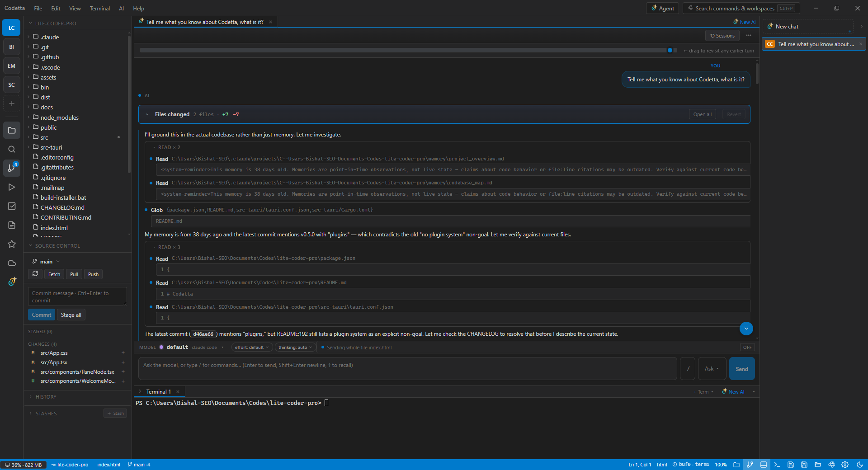868x470 pixels.
Task: Expand the Files changed disclosure arrow
Action: (x=147, y=114)
